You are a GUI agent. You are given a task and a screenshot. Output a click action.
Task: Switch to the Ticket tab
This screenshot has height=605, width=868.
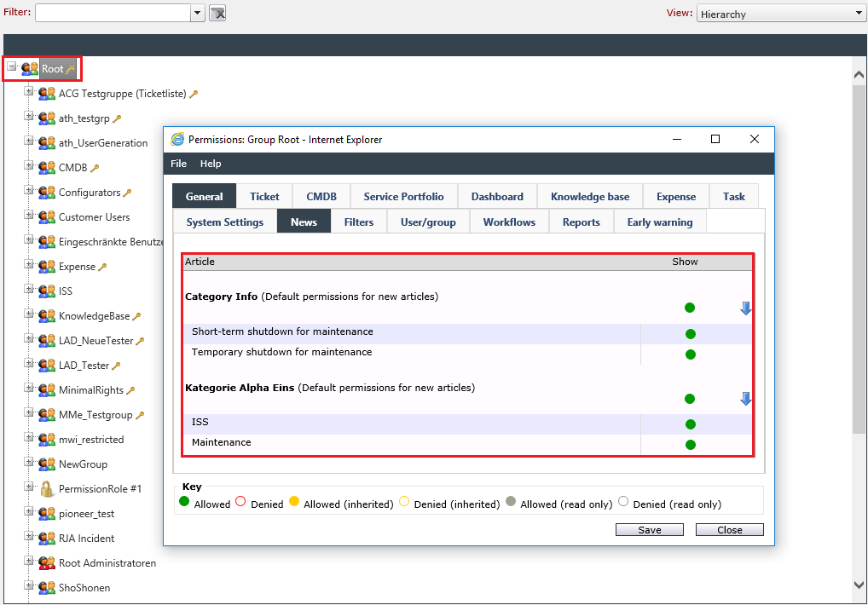pos(264,196)
